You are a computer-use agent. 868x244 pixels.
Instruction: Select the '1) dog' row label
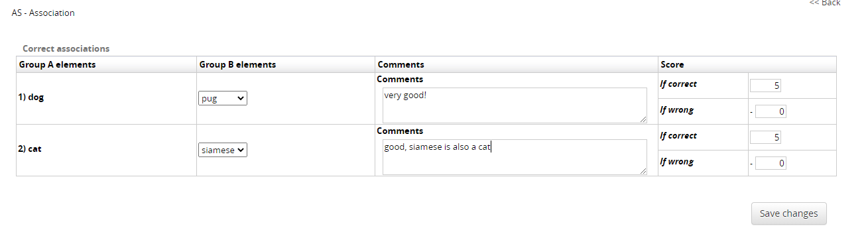[x=32, y=97]
